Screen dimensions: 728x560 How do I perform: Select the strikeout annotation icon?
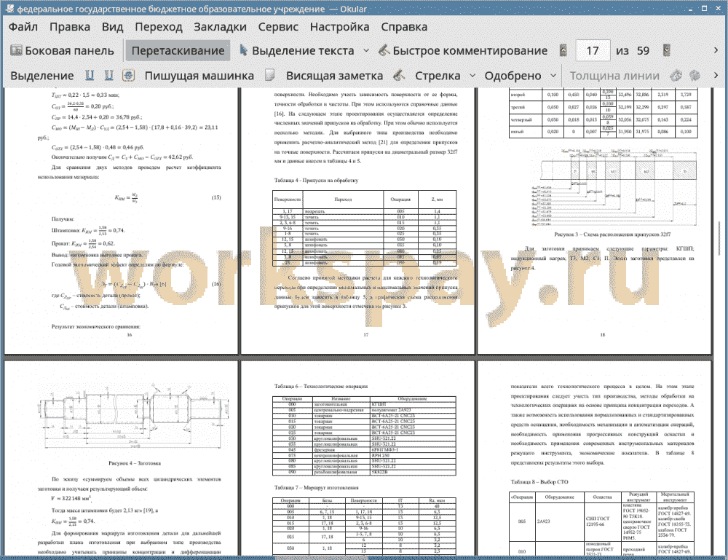click(128, 75)
